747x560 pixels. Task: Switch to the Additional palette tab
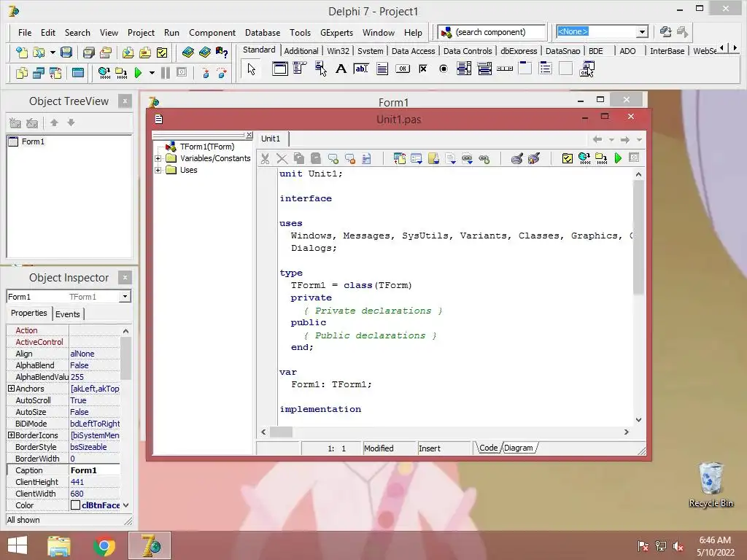301,51
